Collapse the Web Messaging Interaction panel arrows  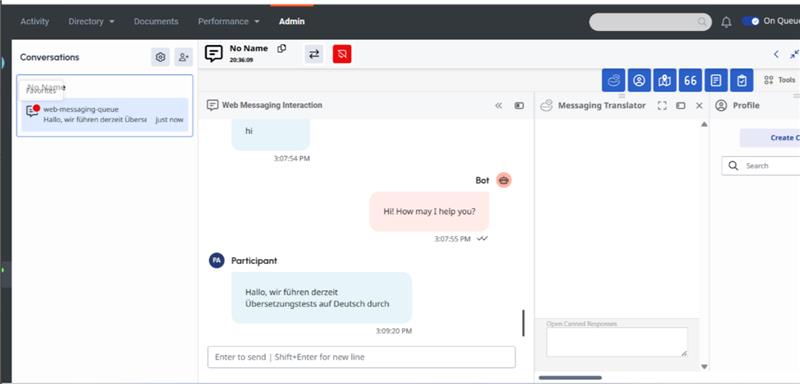(x=498, y=106)
